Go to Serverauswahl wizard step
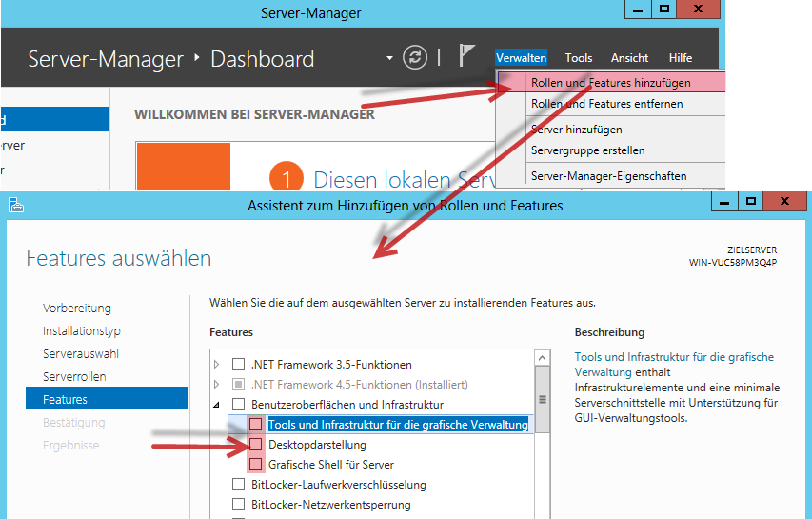812x519 pixels. click(81, 353)
